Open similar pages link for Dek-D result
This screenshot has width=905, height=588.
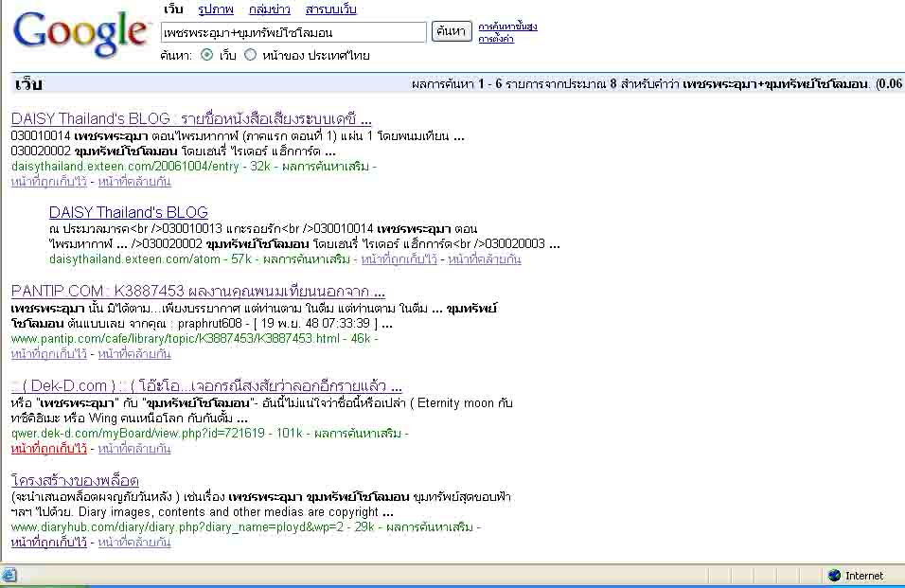pyautogui.click(x=134, y=449)
